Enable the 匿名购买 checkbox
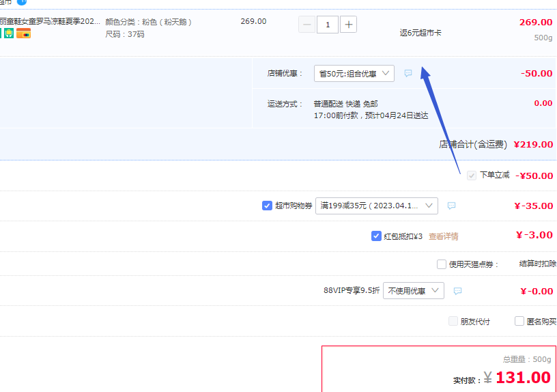 coord(519,321)
